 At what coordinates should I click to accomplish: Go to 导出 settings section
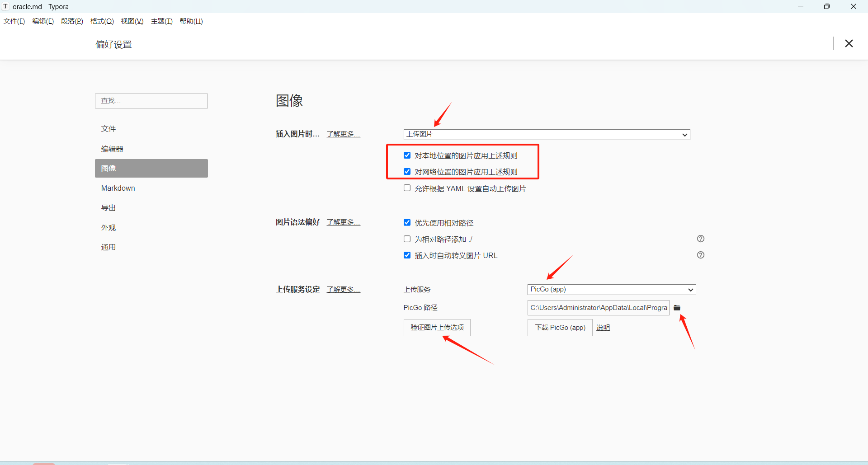108,208
